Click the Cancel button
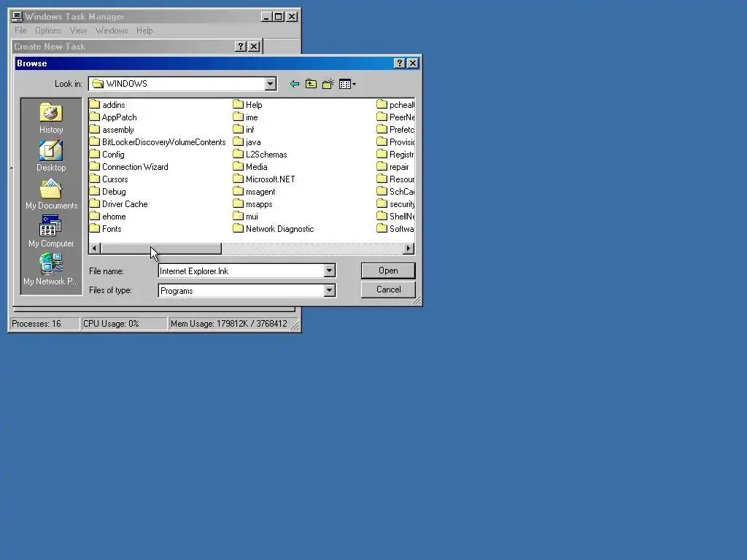The width and height of the screenshot is (747, 560). (x=388, y=289)
